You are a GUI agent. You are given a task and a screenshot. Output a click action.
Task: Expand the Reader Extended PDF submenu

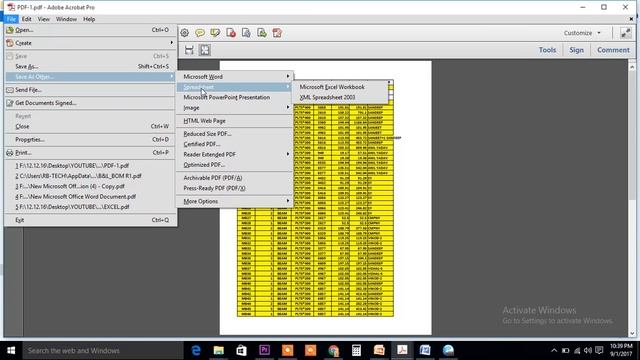click(235, 154)
